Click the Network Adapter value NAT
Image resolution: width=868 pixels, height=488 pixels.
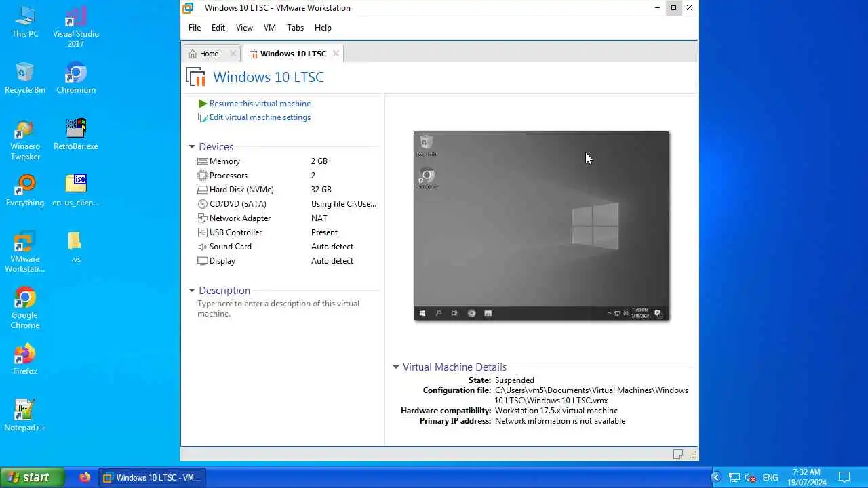[x=319, y=218]
